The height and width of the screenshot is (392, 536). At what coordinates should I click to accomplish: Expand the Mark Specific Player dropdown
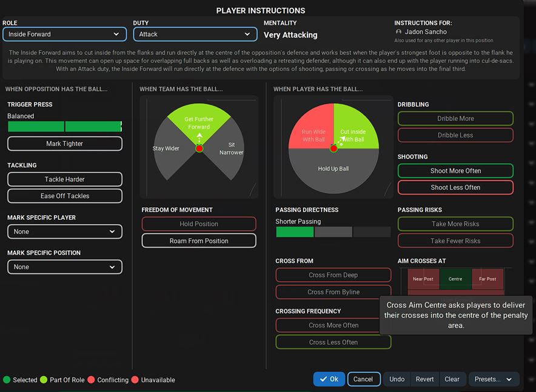pyautogui.click(x=65, y=231)
